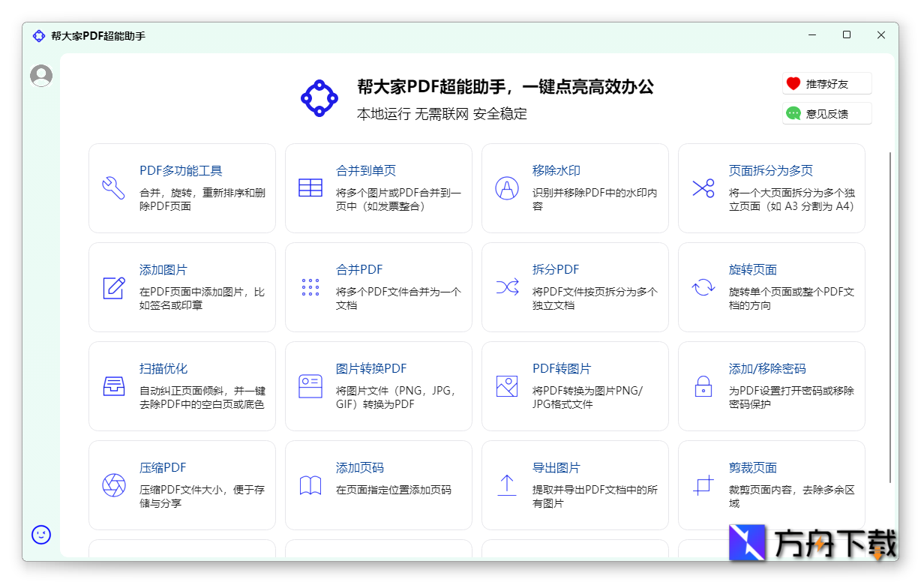This screenshot has width=924, height=588.
Task: Click the 页面拆分为多页 link
Action: 770,170
